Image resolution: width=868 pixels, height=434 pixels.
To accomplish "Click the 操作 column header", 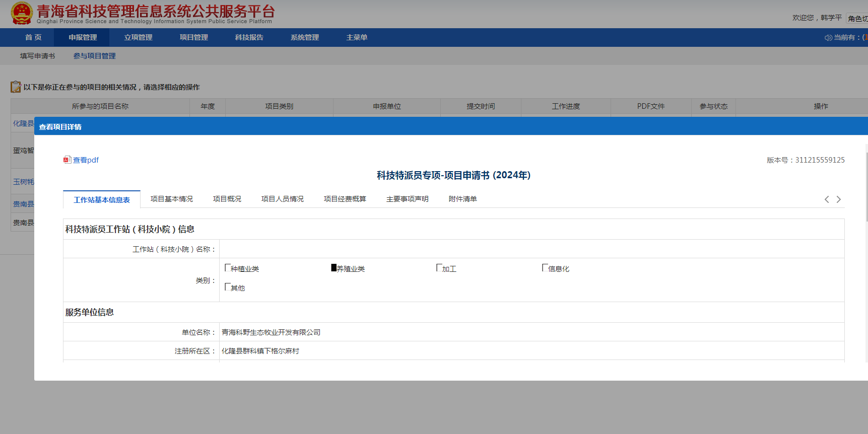I will [821, 106].
